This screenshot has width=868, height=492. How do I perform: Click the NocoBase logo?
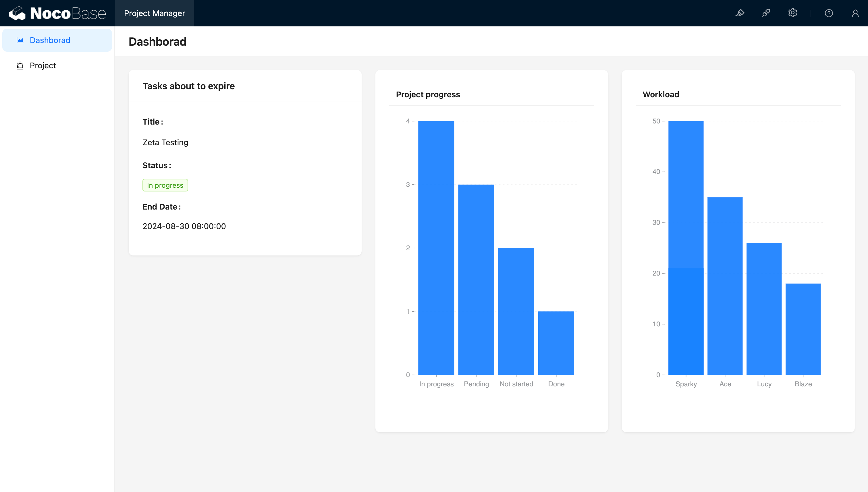(x=57, y=13)
